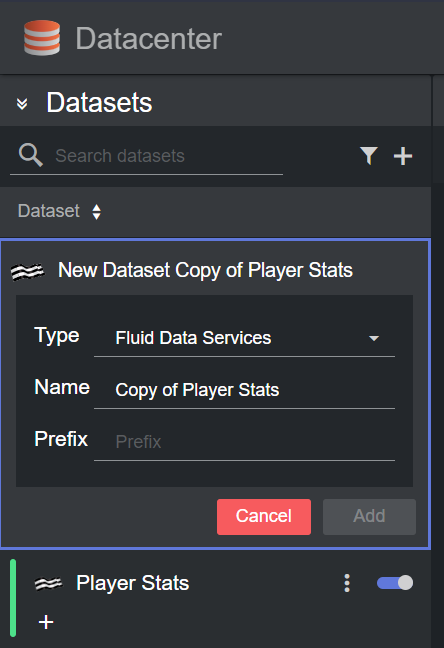Click the Dataset column header
The width and height of the screenshot is (444, 648).
49,211
